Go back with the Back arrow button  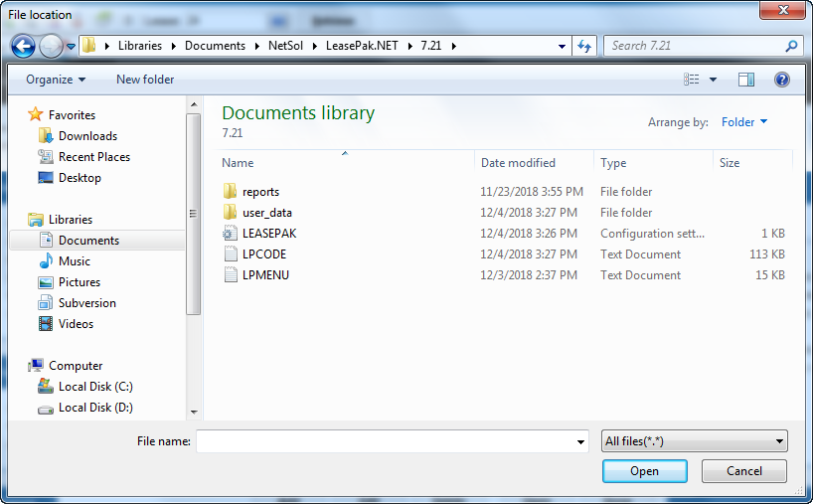pos(23,46)
